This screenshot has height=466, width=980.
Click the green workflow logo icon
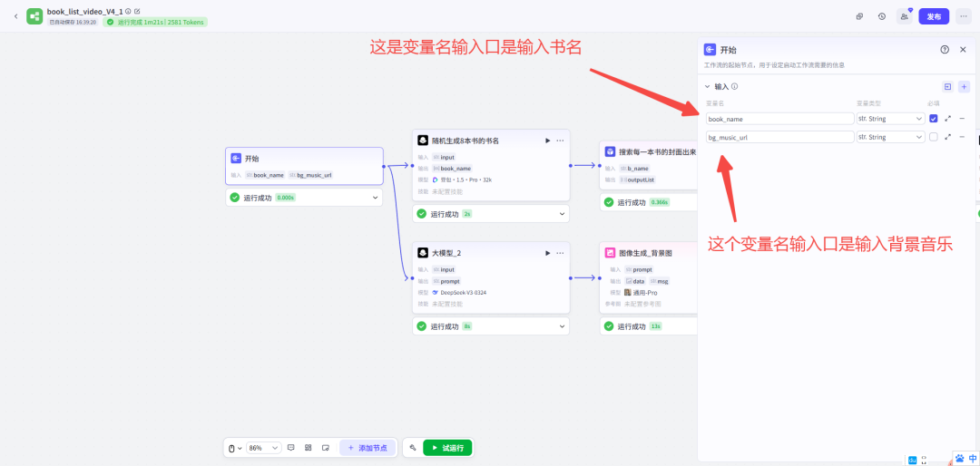34,16
